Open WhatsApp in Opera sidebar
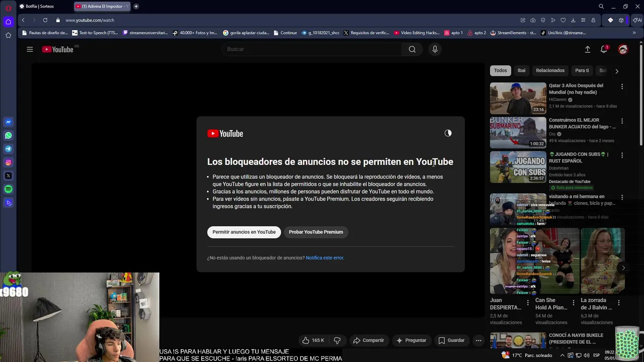 (x=8, y=136)
